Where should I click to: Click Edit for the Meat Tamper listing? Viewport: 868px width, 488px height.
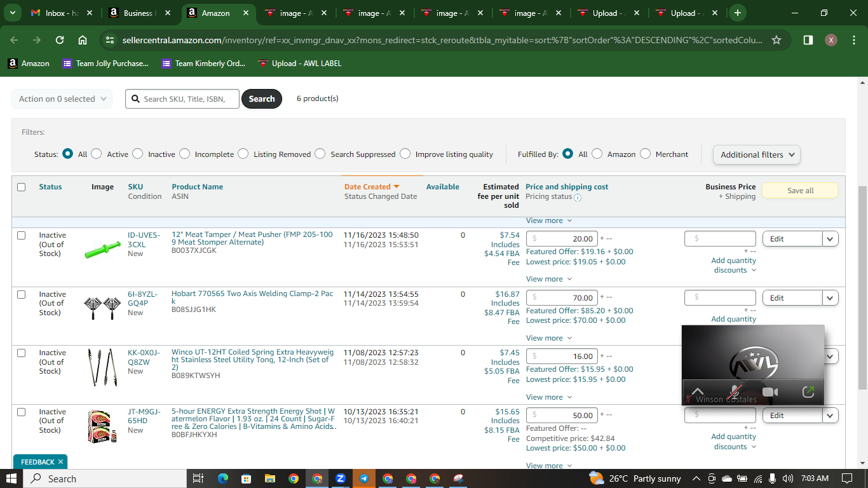tap(792, 239)
